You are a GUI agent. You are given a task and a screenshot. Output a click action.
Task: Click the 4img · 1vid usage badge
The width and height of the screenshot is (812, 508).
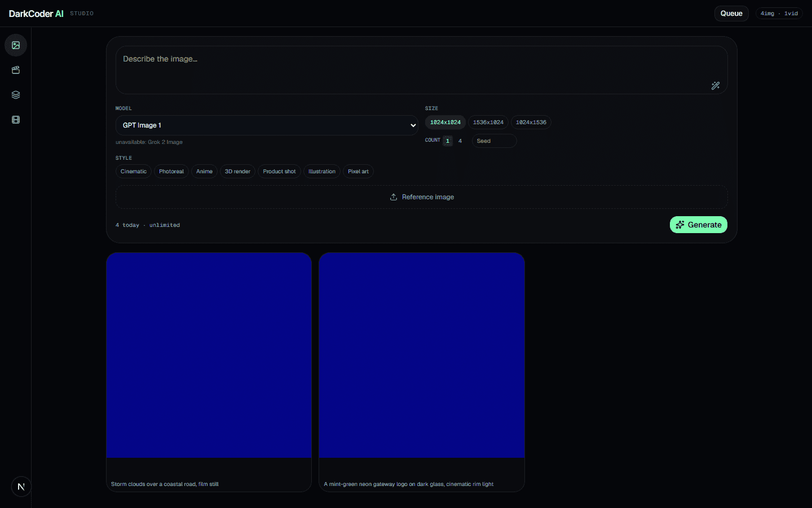tap(779, 14)
